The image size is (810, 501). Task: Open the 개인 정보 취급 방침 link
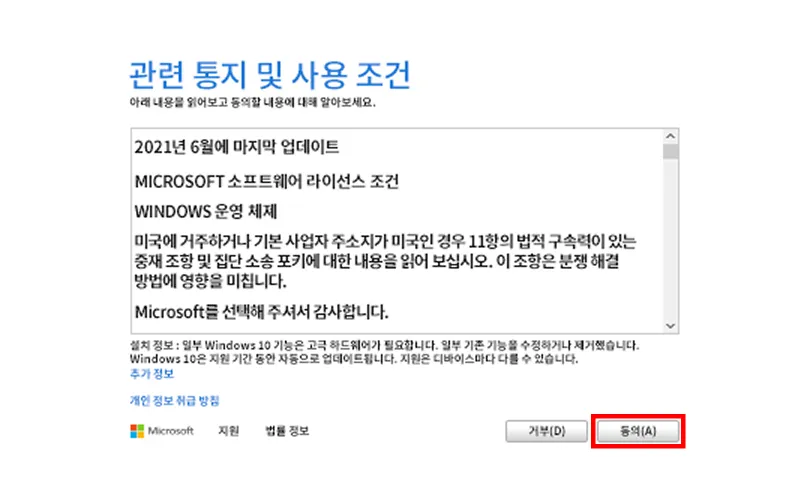pyautogui.click(x=174, y=400)
